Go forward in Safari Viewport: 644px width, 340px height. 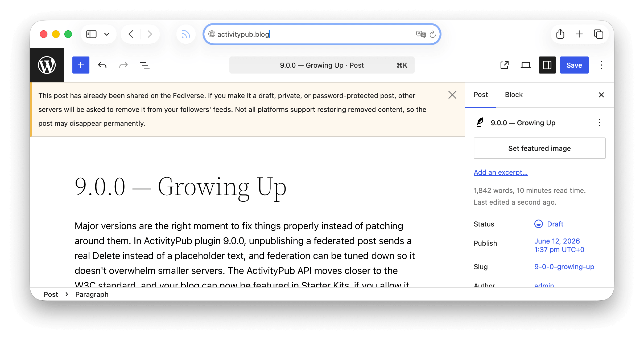(150, 34)
